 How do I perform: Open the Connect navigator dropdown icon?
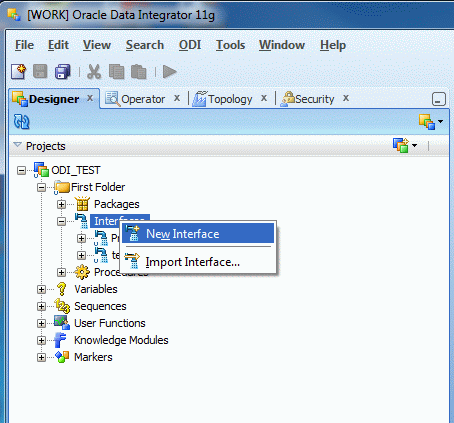(431, 122)
